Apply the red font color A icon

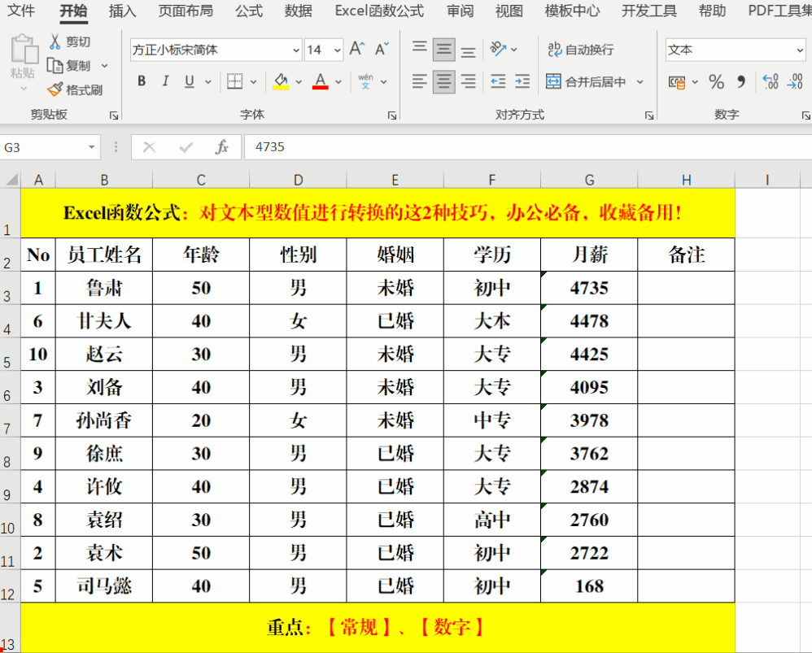(x=320, y=81)
